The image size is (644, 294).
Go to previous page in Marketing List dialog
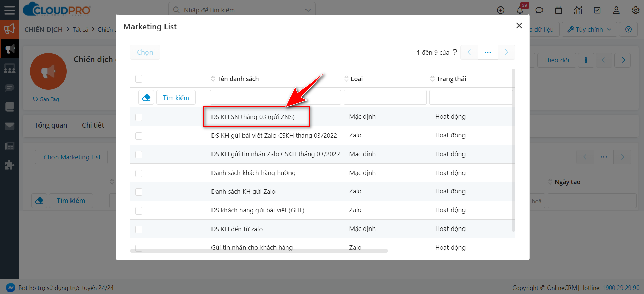click(469, 52)
